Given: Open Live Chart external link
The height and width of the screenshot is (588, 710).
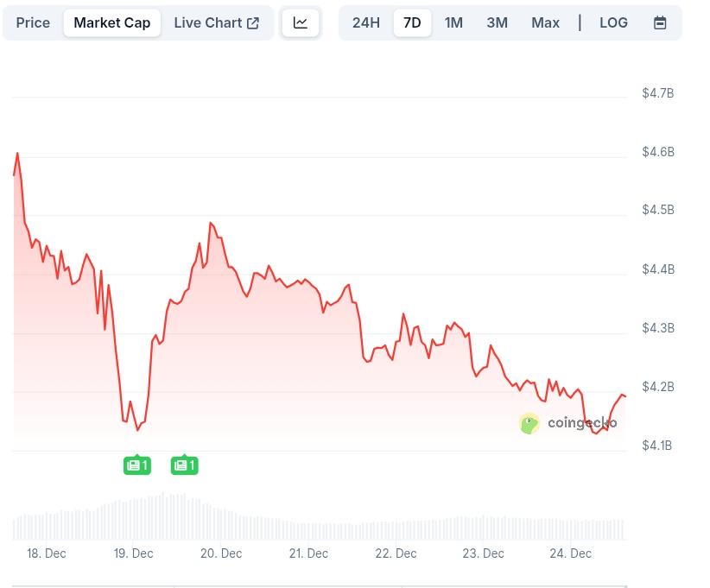Looking at the screenshot, I should (x=216, y=22).
